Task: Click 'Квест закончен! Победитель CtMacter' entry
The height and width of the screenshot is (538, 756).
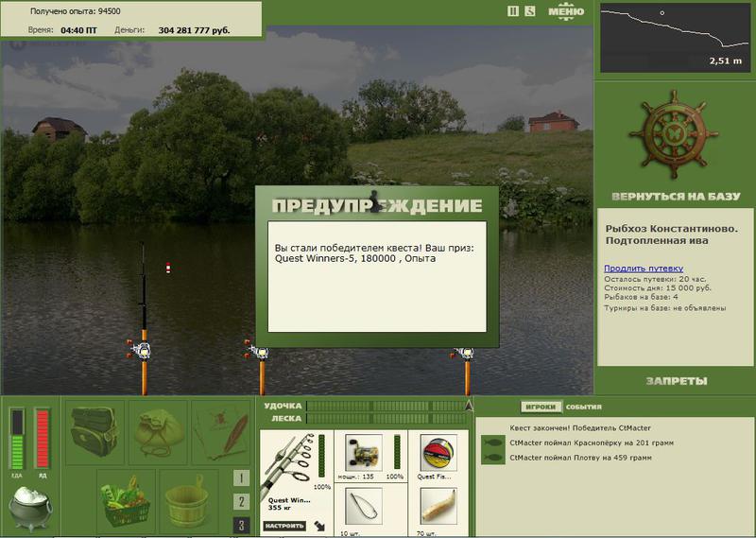Action: (580, 428)
